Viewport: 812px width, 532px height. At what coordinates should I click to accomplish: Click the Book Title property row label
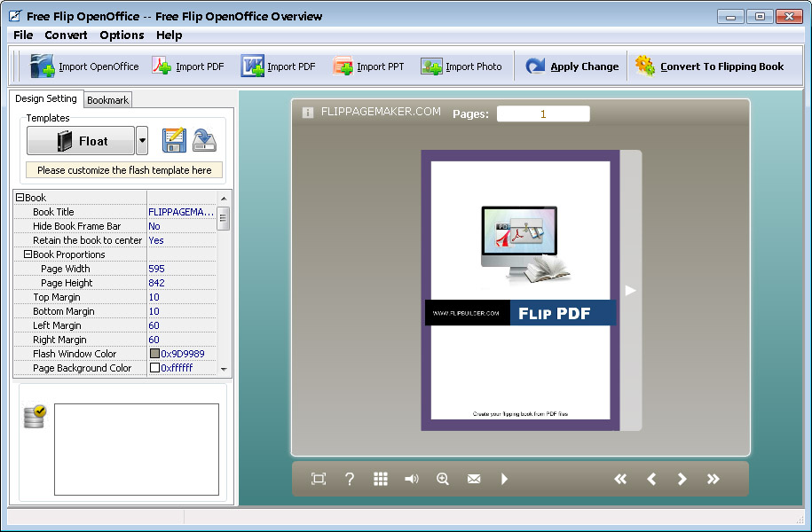tap(53, 212)
